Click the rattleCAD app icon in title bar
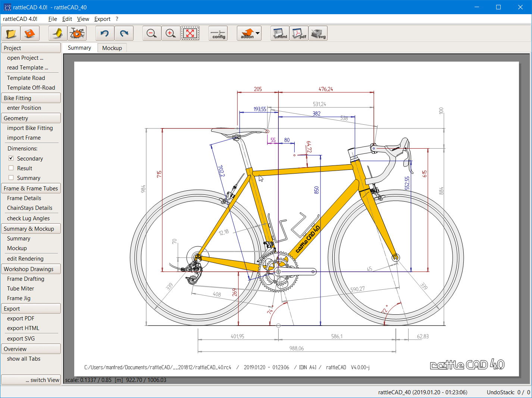This screenshot has width=532, height=398. 7,7
